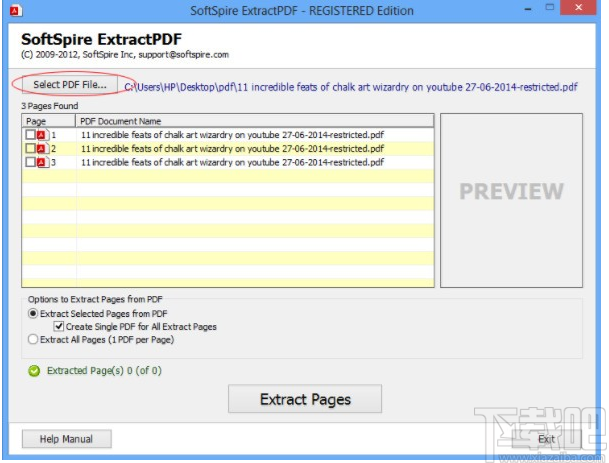Click the Extracted Page(s) 0 (of 0) status
This screenshot has width=609, height=463.
(104, 371)
